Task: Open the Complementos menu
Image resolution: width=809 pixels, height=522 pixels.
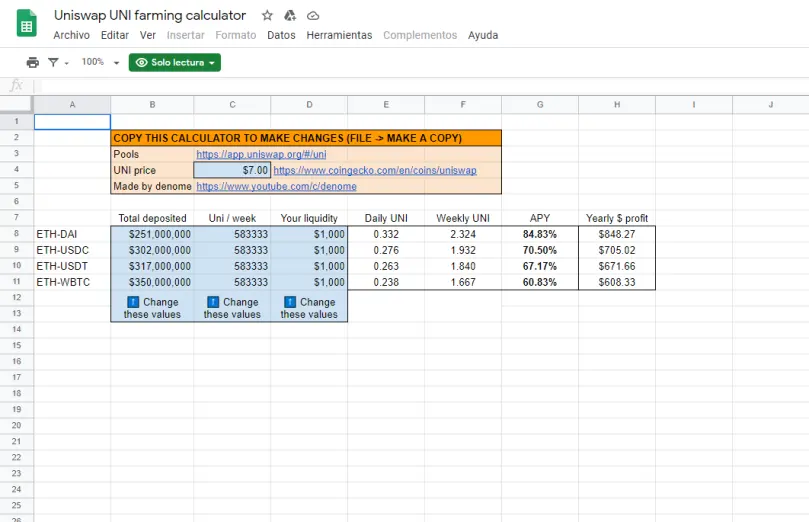Action: [x=420, y=35]
